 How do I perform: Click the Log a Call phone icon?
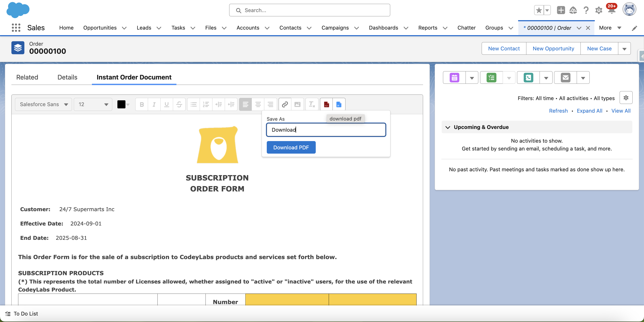pos(528,78)
